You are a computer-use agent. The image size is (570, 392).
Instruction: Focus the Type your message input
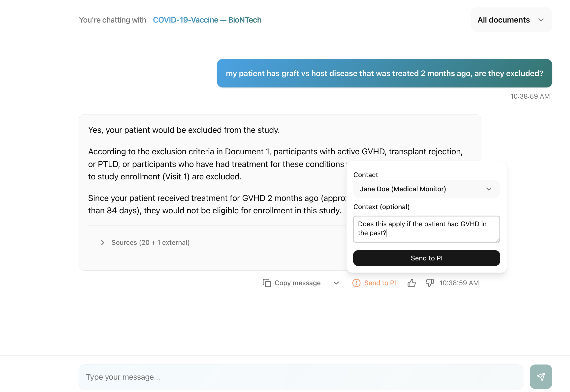click(301, 377)
